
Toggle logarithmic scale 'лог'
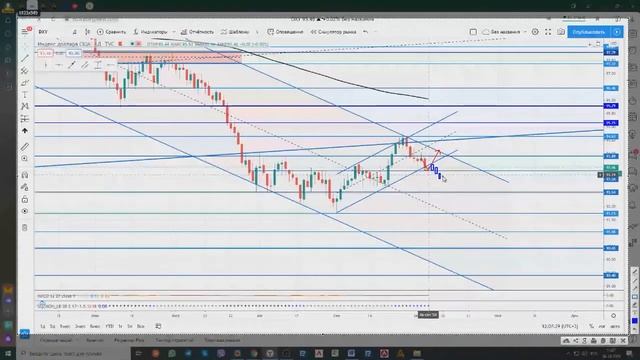pyautogui.click(x=602, y=326)
